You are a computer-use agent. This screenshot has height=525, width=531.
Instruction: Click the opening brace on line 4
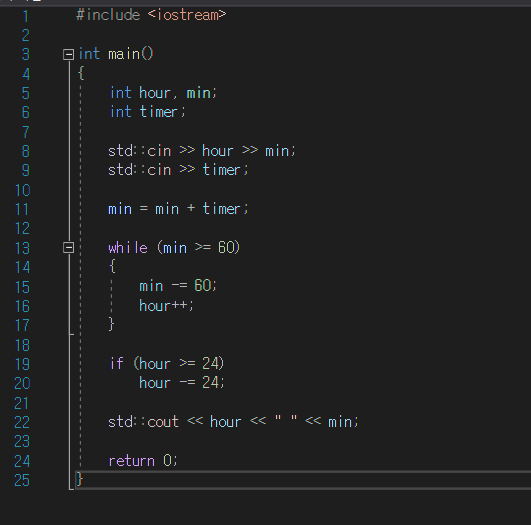coord(81,73)
